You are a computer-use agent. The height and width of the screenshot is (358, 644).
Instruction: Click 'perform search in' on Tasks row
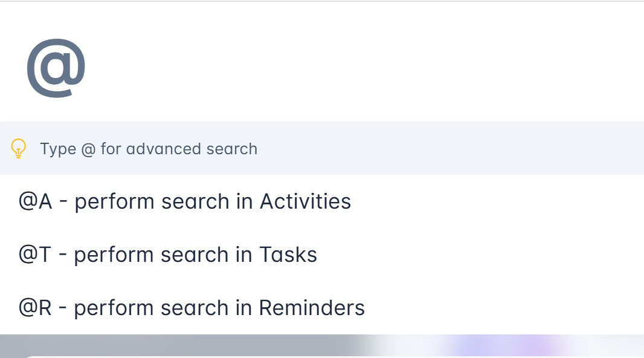point(163,255)
